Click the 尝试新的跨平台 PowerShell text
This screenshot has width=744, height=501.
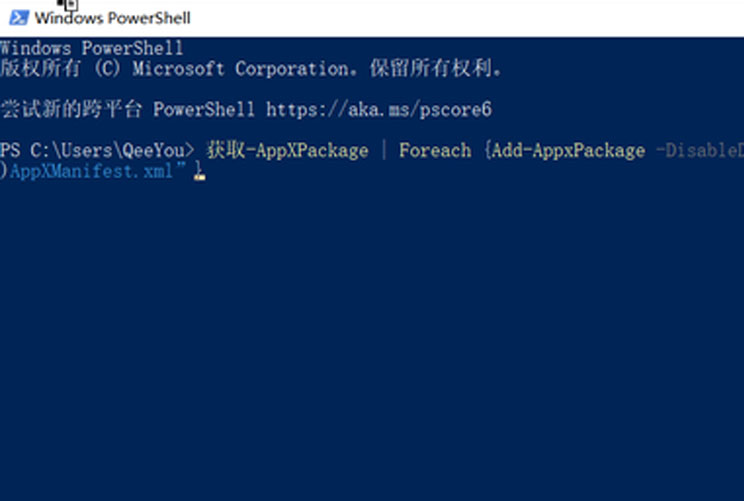pyautogui.click(x=127, y=110)
